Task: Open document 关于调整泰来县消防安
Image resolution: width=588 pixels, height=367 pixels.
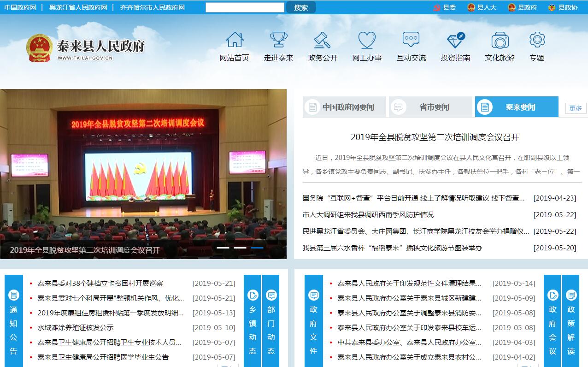Action: click(x=410, y=313)
